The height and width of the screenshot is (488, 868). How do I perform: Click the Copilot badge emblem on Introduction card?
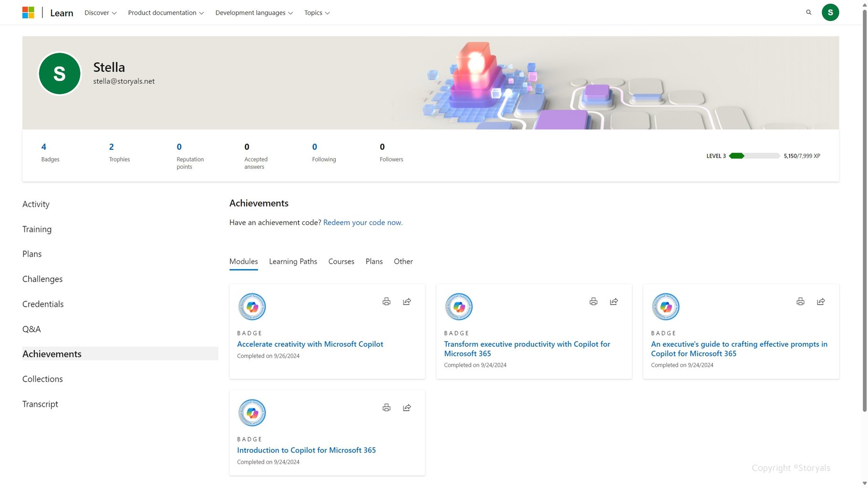pos(252,412)
